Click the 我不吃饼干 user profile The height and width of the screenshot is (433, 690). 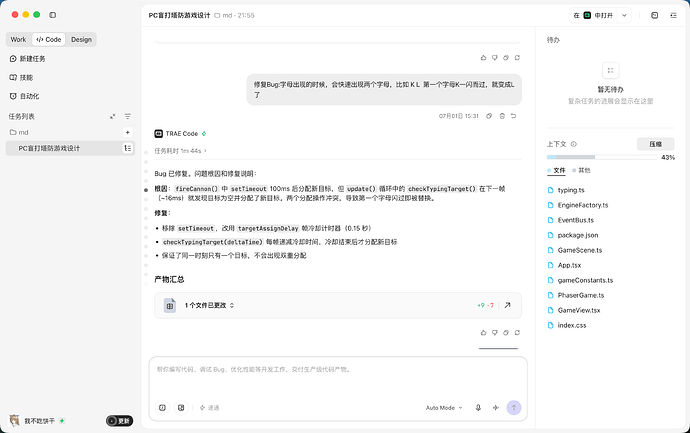pyautogui.click(x=37, y=421)
